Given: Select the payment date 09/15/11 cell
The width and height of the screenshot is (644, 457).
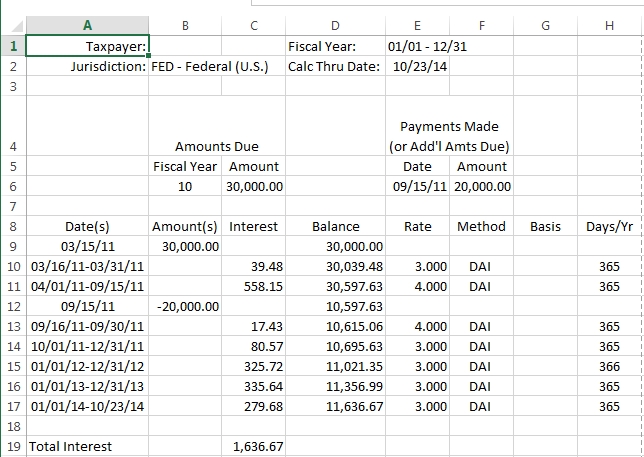Looking at the screenshot, I should 417,186.
